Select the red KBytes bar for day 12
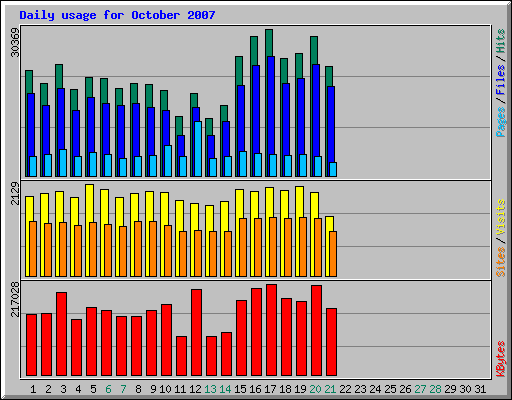 tap(196, 333)
